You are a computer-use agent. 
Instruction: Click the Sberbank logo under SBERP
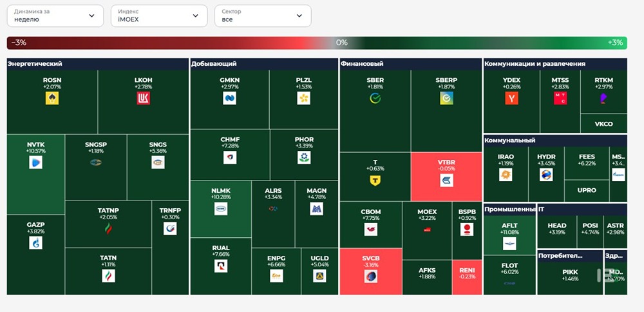[446, 98]
